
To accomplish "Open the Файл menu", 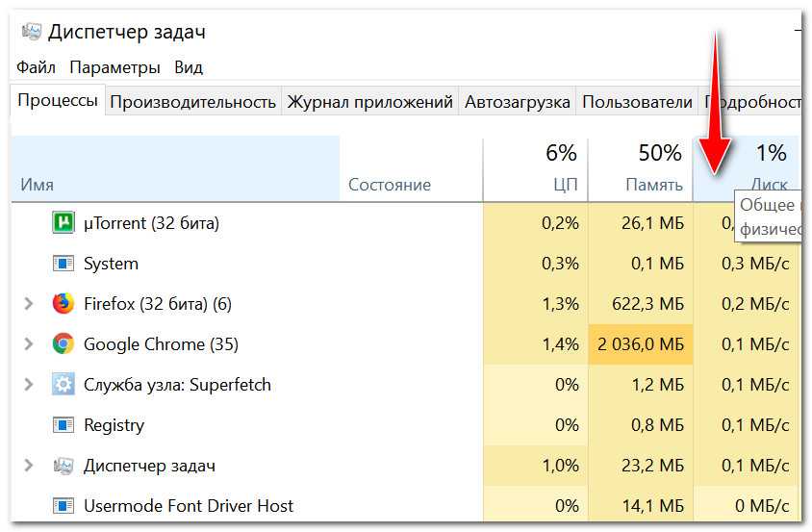I will click(x=36, y=67).
